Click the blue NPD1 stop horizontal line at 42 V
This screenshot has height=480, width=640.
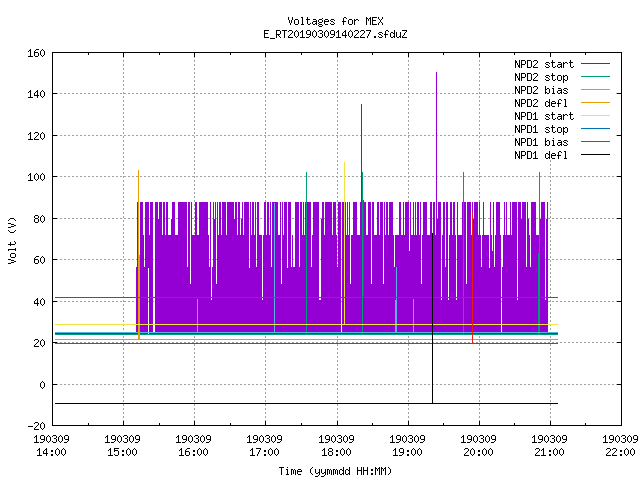(x=306, y=298)
